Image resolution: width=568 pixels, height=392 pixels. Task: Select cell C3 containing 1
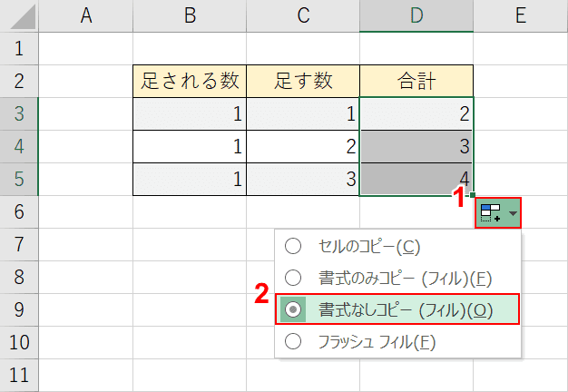(x=303, y=113)
